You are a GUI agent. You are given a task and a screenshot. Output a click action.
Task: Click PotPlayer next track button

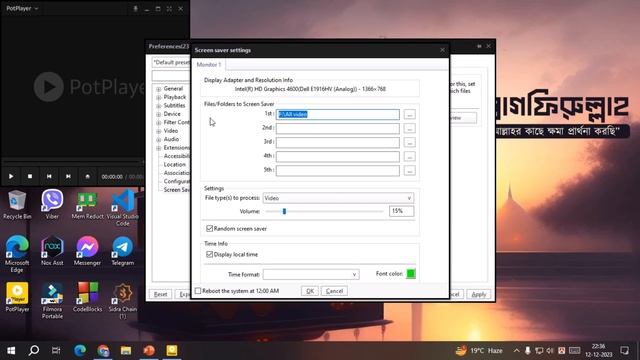[68, 176]
